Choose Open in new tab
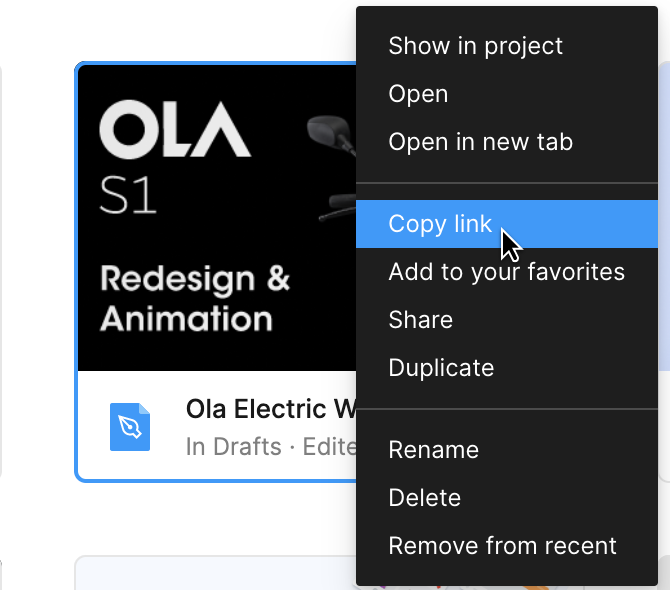This screenshot has width=670, height=590. 507,142
